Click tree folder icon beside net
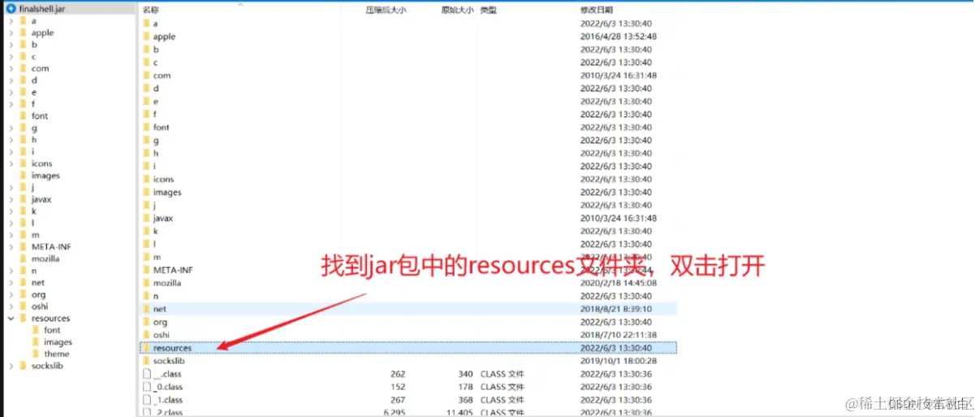 point(24,283)
